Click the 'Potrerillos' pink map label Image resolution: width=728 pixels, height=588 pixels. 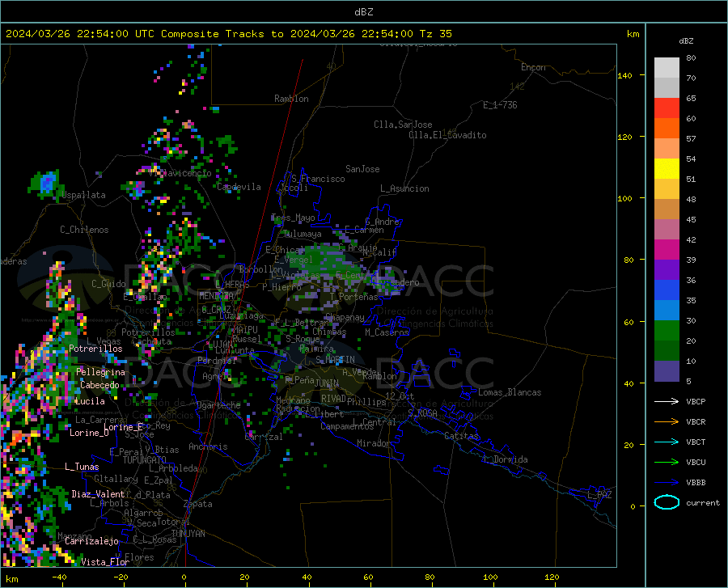pos(95,349)
